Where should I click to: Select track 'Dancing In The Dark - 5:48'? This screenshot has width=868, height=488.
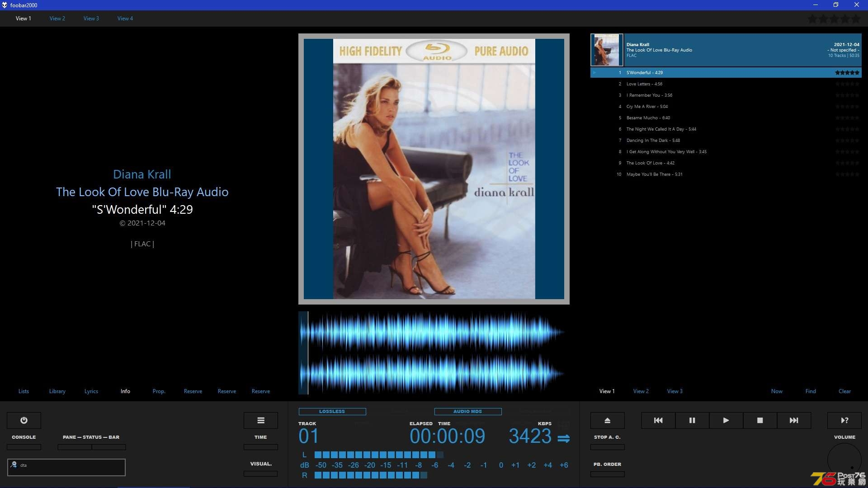[726, 141]
